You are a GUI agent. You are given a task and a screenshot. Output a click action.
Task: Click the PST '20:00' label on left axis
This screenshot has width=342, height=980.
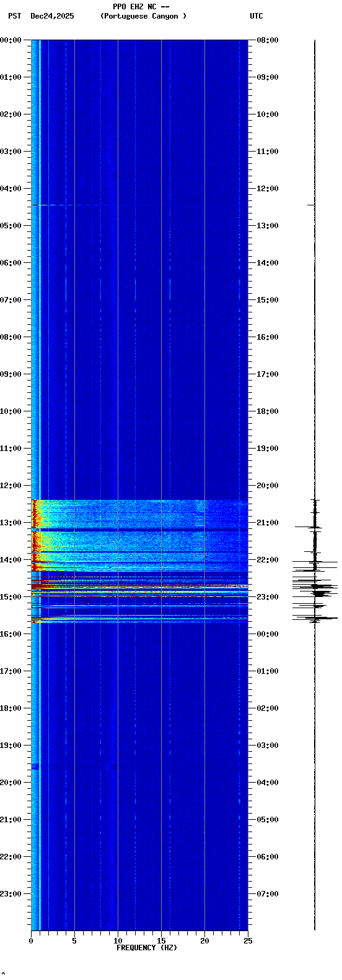pyautogui.click(x=11, y=783)
